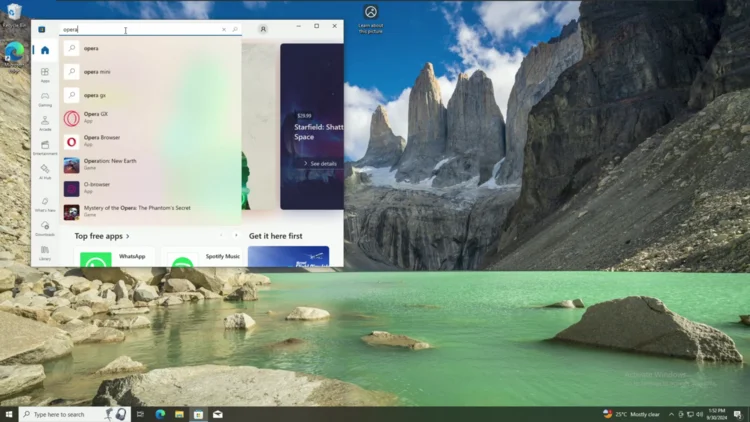The width and height of the screenshot is (750, 422).
Task: Open the user profile account icon
Action: (x=263, y=29)
